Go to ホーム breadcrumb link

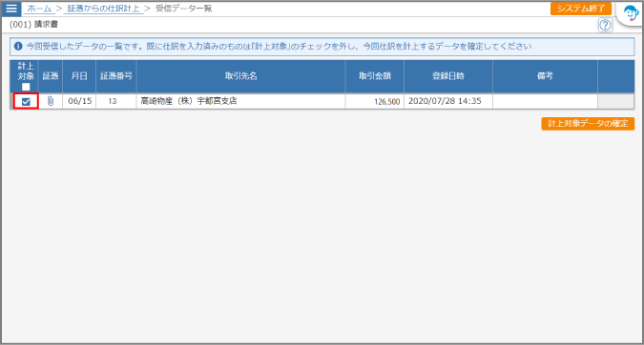pyautogui.click(x=39, y=9)
